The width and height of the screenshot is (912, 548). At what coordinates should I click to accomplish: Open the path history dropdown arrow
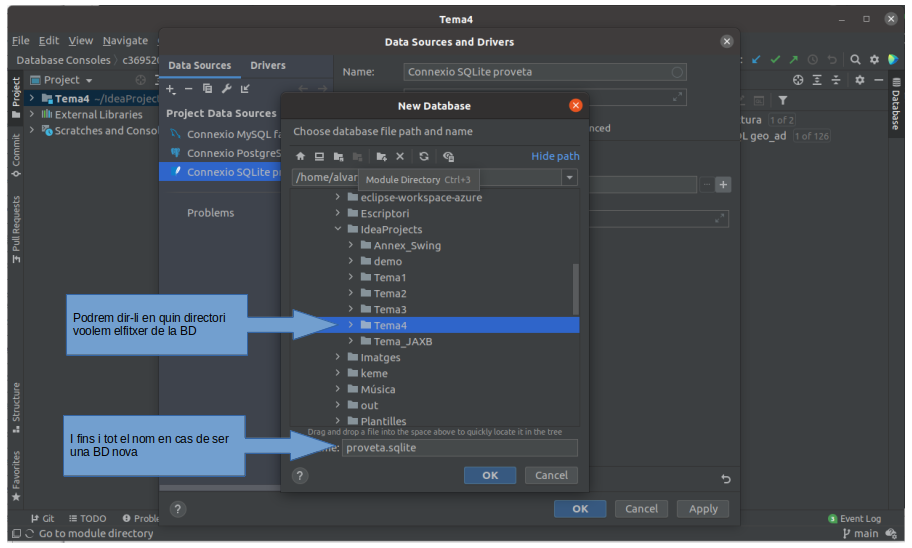(x=569, y=177)
